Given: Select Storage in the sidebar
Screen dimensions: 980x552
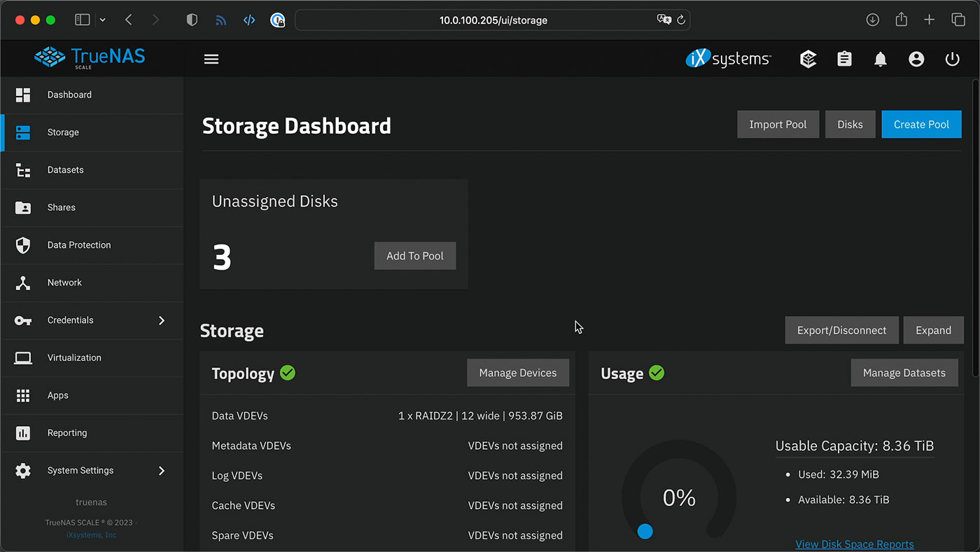Looking at the screenshot, I should pos(92,132).
